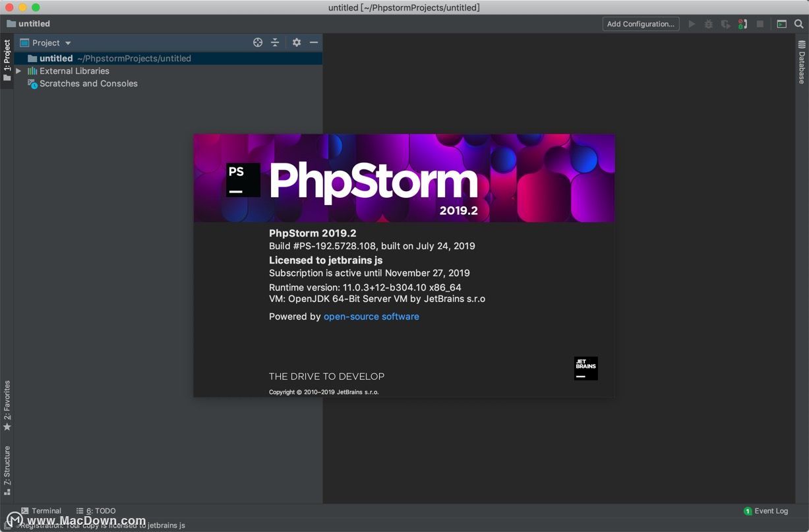Hide the Project panel with minus icon
Screen dimensions: 809x532
[x=314, y=42]
